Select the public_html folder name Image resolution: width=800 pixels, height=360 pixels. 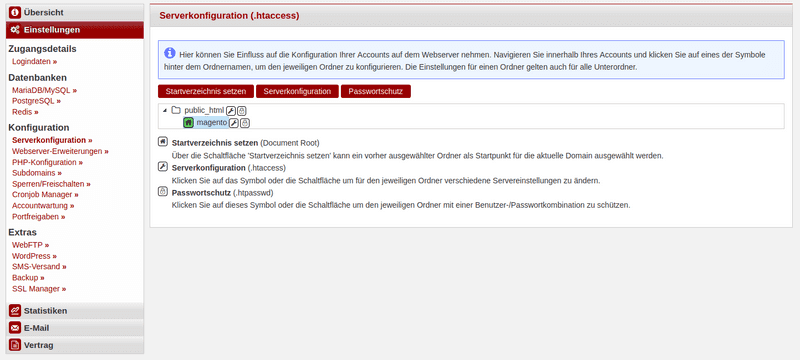[x=204, y=110]
